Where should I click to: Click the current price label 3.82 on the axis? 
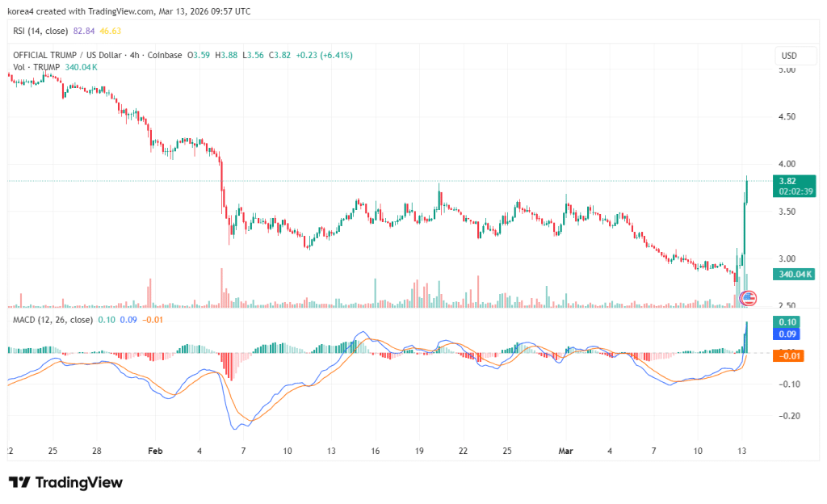click(795, 186)
